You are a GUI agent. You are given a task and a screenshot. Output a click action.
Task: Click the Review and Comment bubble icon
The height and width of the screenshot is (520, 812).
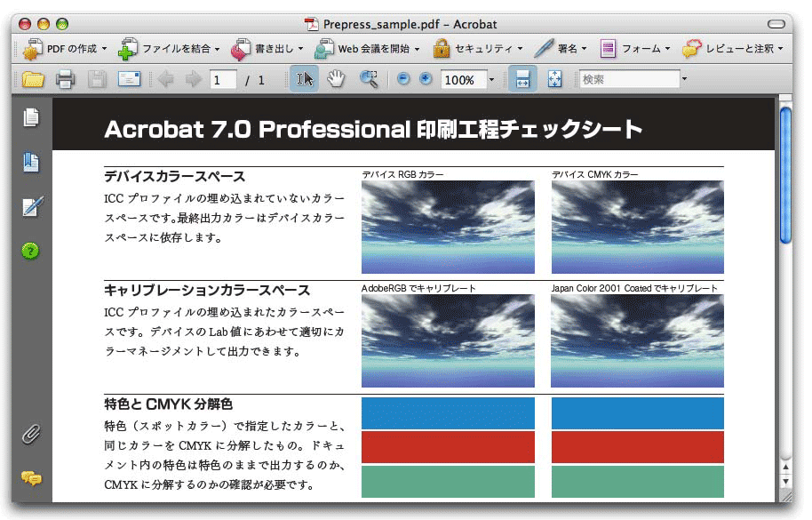[692, 49]
